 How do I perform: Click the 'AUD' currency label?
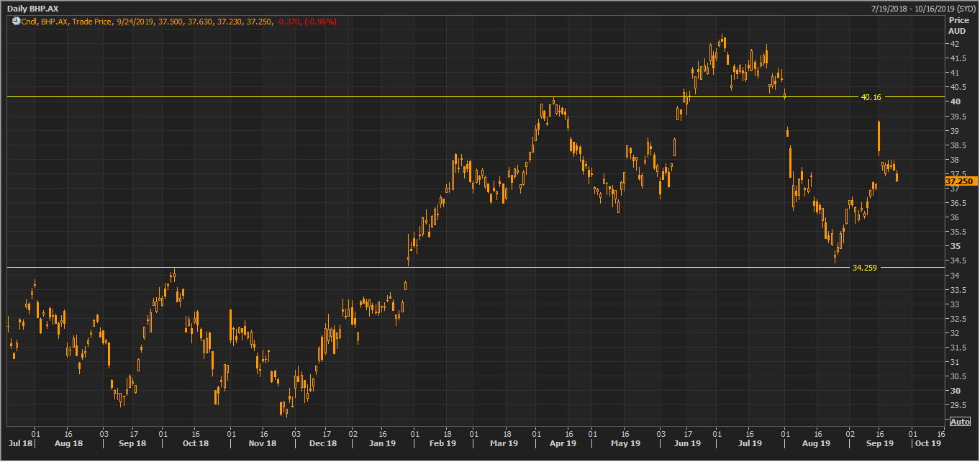tap(957, 31)
